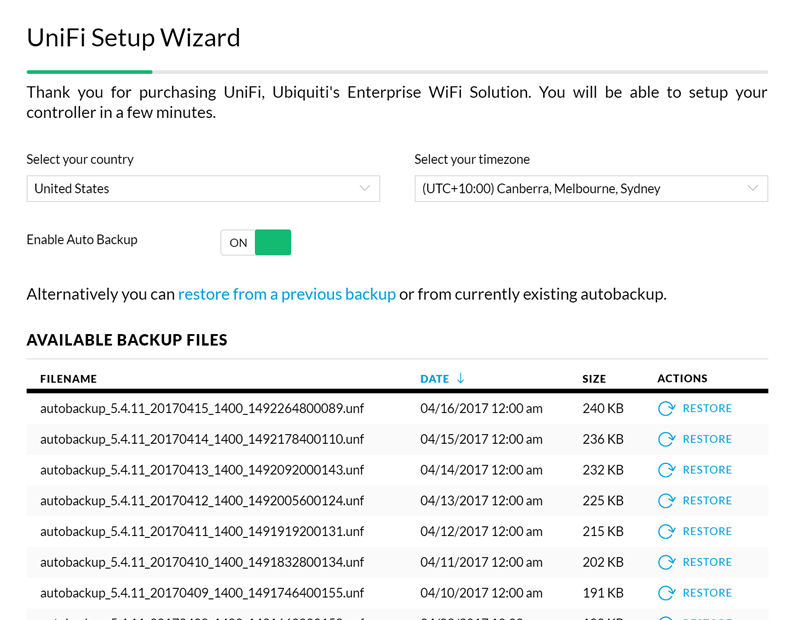Select filename autobackup_5.4.11_20170415_1400_1492264800089.unf
The image size is (800, 620).
202,408
